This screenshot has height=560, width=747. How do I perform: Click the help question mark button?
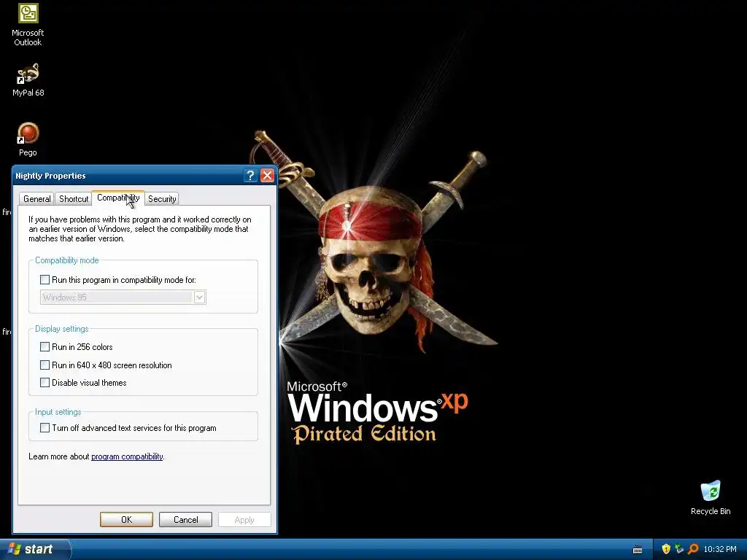click(251, 176)
